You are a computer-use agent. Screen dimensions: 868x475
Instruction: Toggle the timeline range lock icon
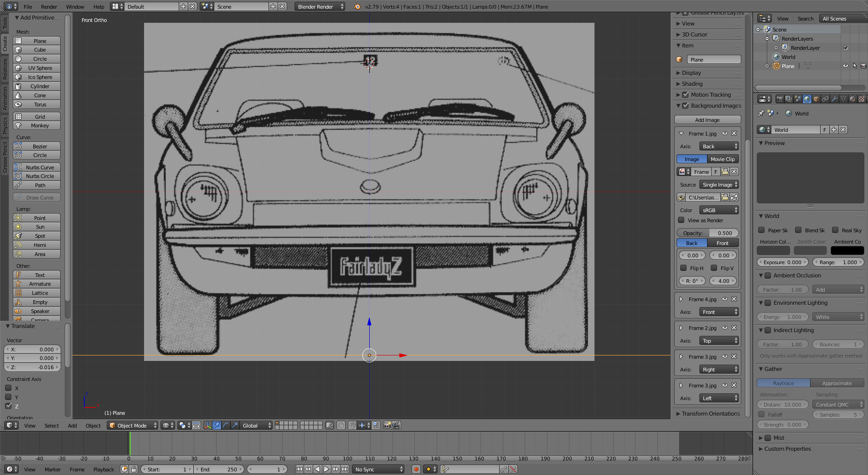tap(134, 469)
